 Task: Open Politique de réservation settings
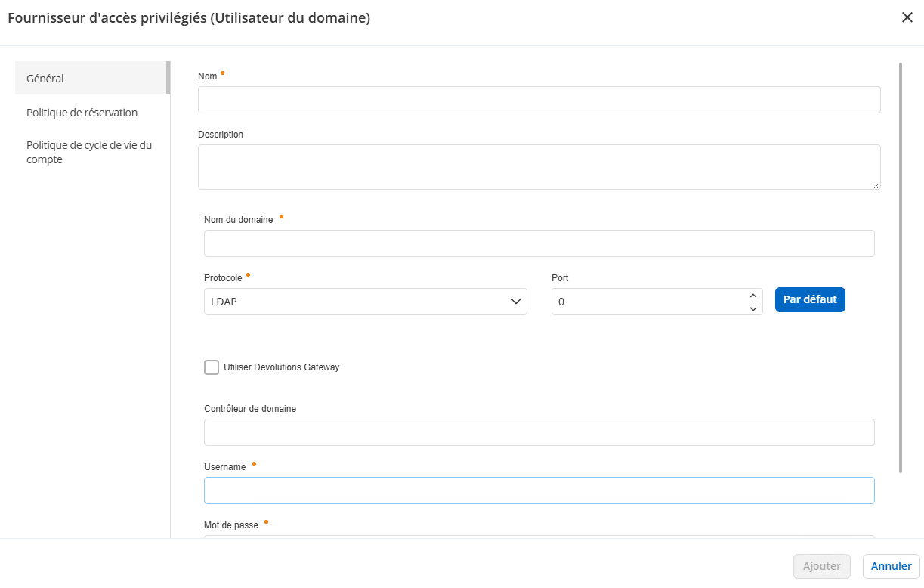pos(81,112)
